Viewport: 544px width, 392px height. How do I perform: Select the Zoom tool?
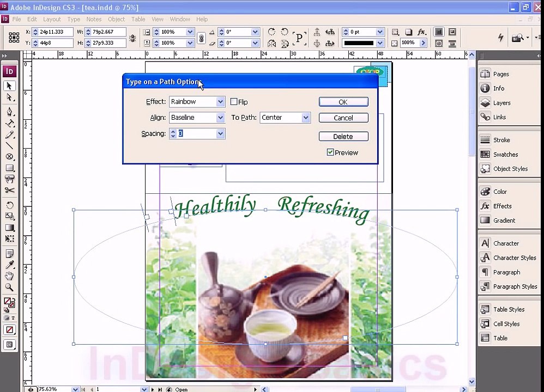[9, 287]
